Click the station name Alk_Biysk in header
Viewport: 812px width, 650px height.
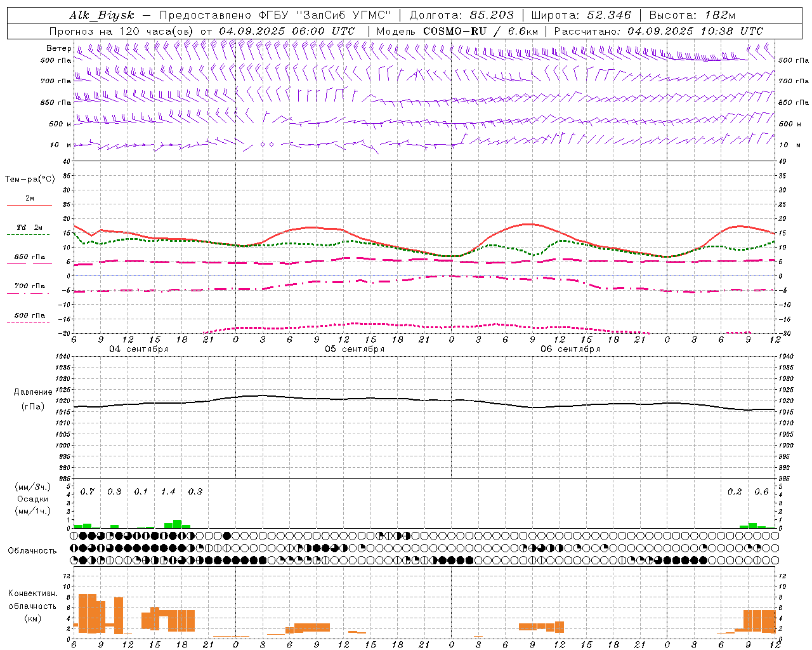click(x=101, y=16)
